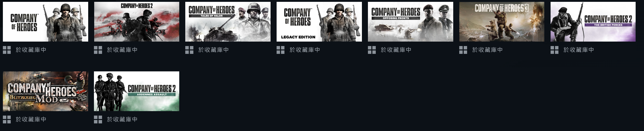
Task: Click library grid icon under Opposing Fronts
Action: [x=372, y=50]
